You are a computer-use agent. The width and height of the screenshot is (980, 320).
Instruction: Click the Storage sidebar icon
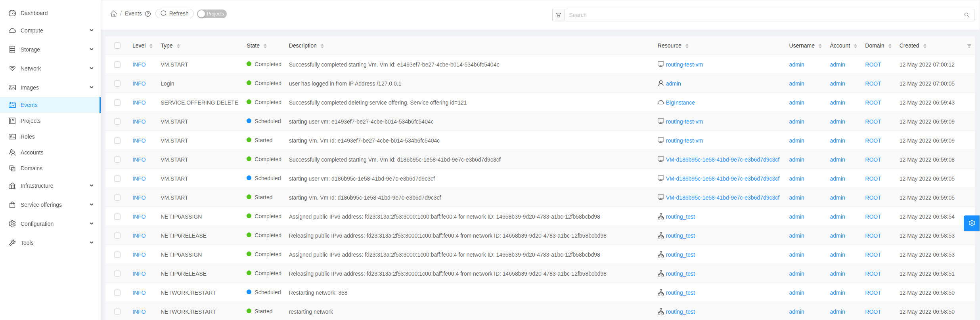(12, 50)
